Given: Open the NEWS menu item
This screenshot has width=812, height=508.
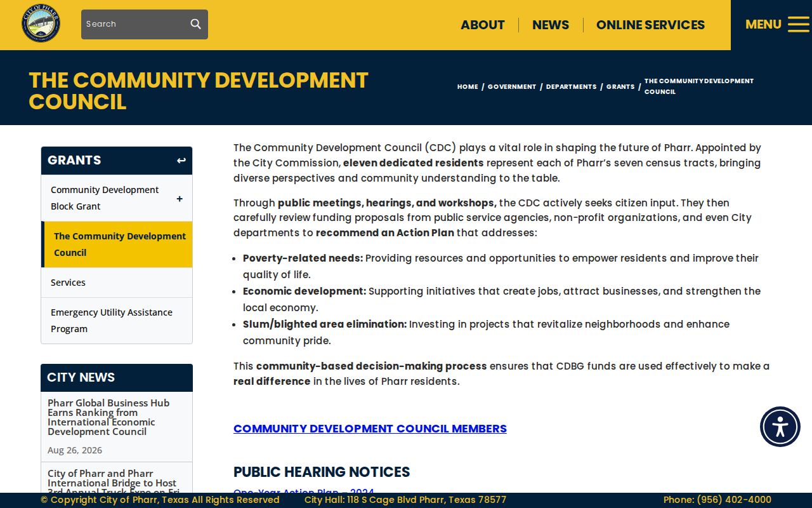Looking at the screenshot, I should click(551, 25).
